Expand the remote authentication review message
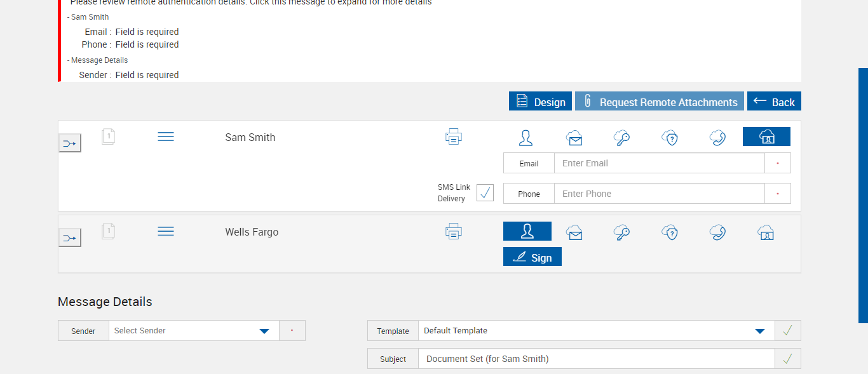The height and width of the screenshot is (374, 868). [251, 3]
